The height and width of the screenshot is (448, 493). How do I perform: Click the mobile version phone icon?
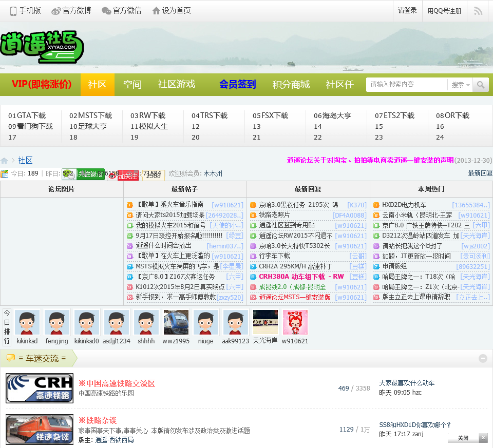point(13,11)
